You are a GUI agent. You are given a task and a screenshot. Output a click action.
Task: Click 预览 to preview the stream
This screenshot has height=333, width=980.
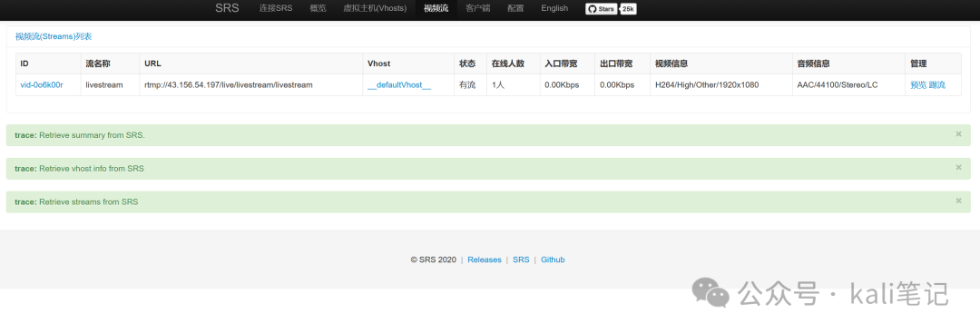pos(918,85)
